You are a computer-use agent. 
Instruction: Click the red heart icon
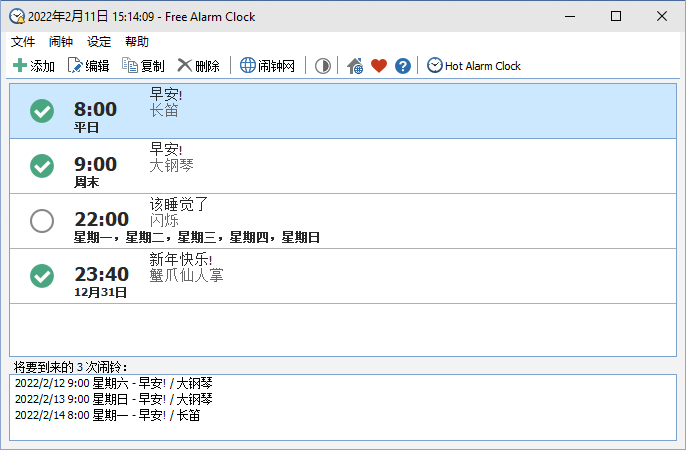(x=379, y=66)
